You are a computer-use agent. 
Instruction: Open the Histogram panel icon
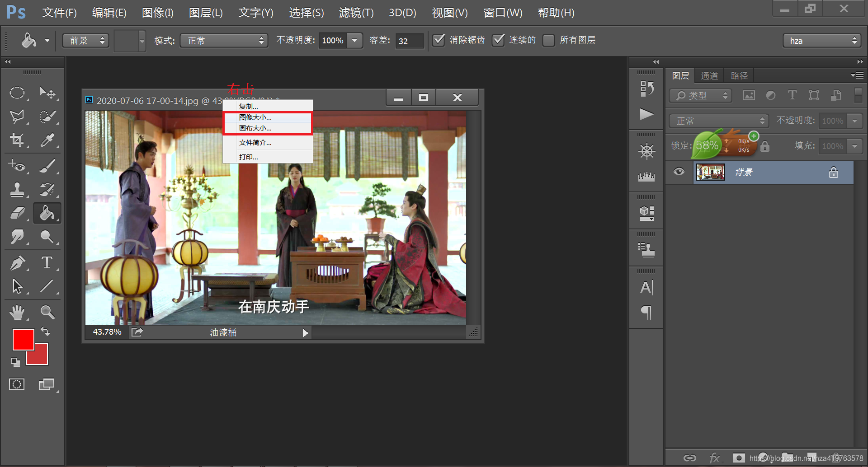[x=646, y=176]
